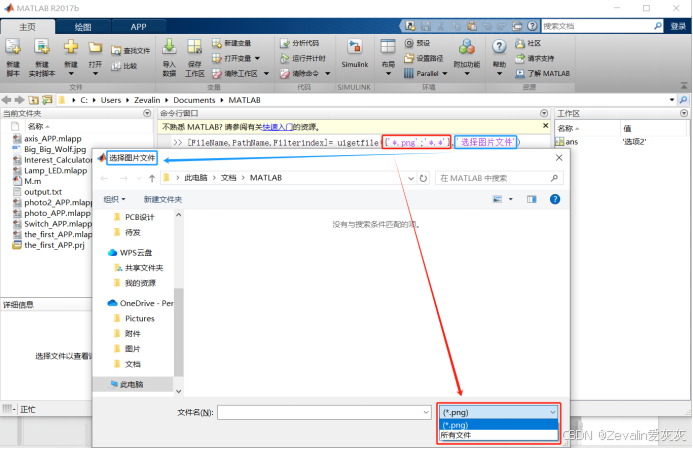Select WPS云盘 in navigation tree
This screenshot has width=693, height=449.
(130, 252)
